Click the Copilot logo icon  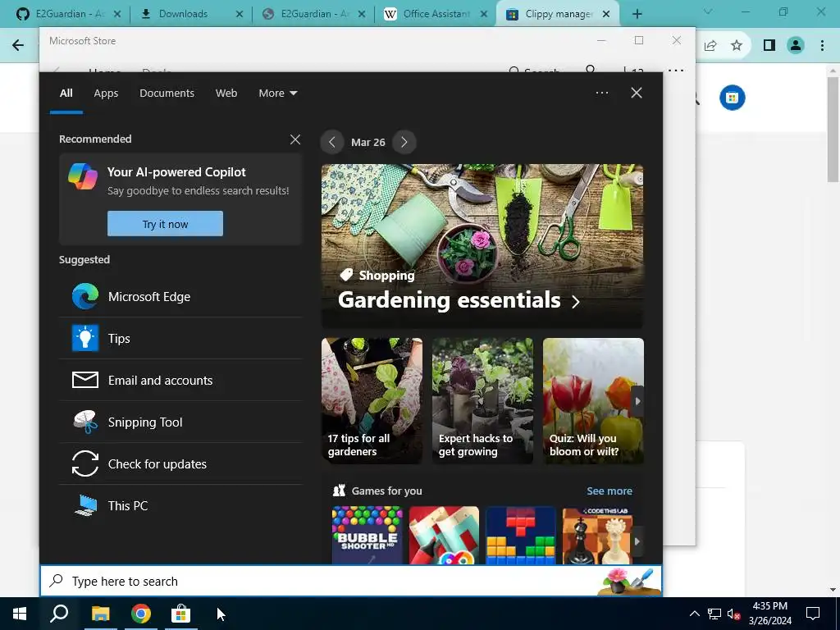pyautogui.click(x=83, y=176)
